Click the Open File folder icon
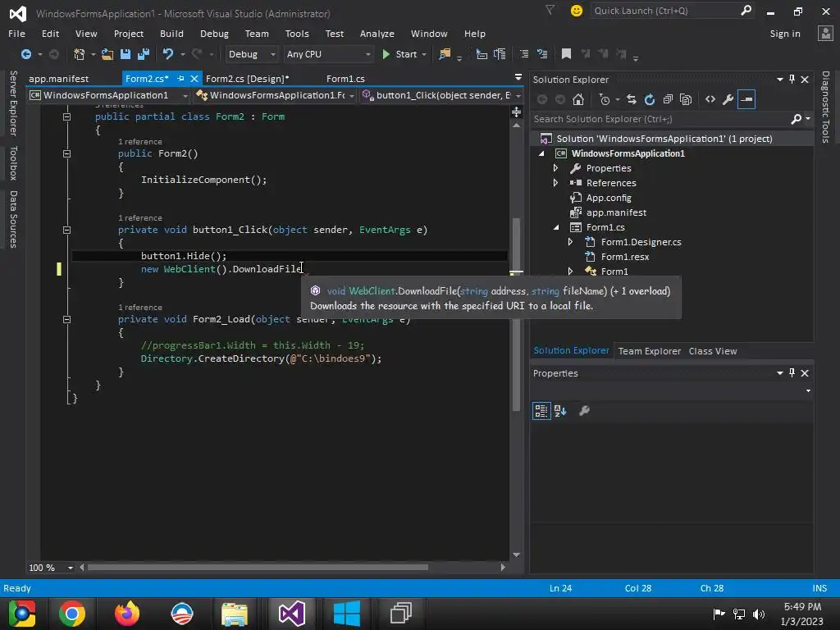Screen dimensions: 840x630 click(x=107, y=54)
